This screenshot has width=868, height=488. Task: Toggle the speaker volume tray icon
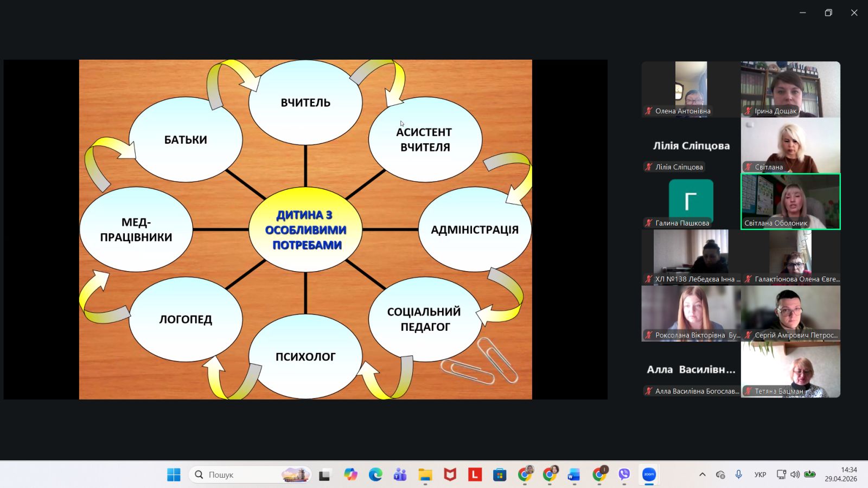pyautogui.click(x=795, y=474)
